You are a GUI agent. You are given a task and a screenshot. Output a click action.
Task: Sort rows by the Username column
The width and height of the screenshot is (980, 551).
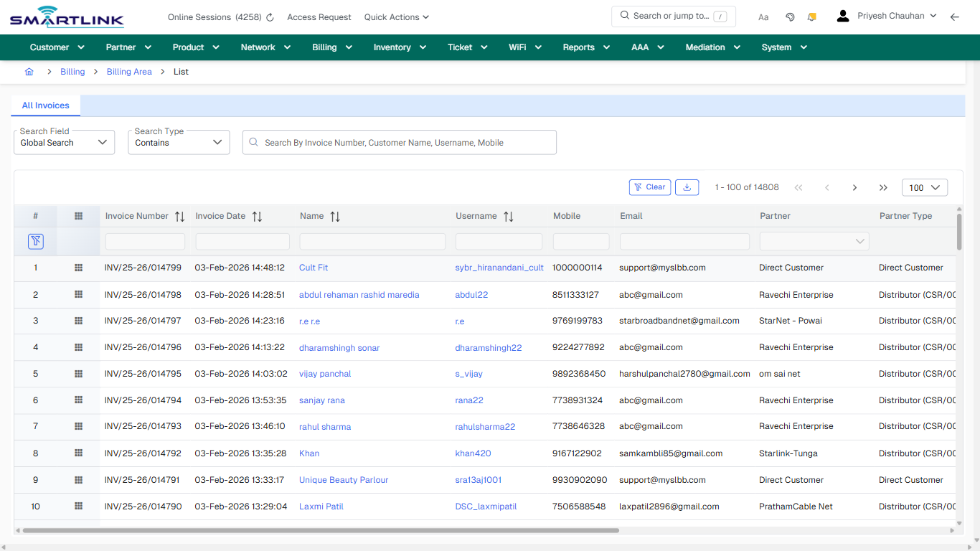[509, 216]
